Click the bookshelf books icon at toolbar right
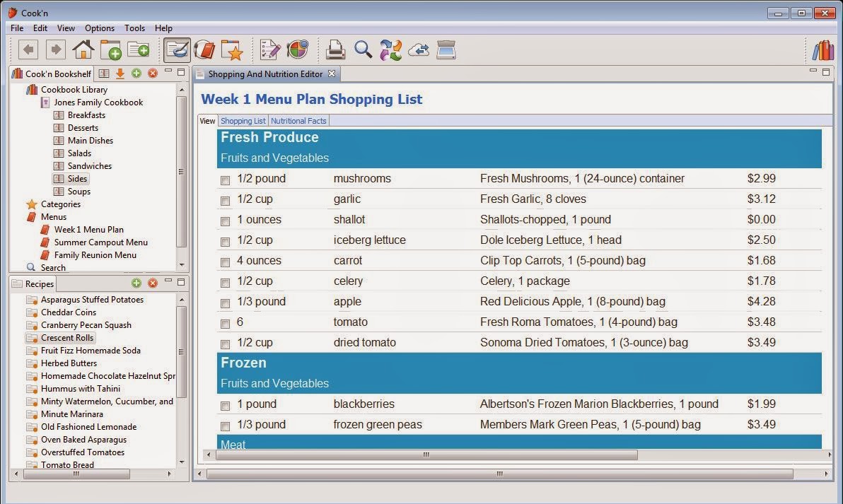The image size is (843, 504). pos(822,50)
